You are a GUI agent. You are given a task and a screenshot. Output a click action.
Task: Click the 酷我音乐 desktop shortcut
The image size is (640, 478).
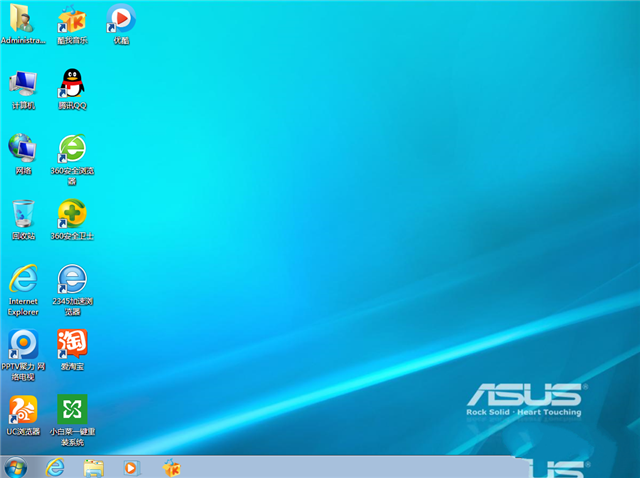[x=72, y=20]
